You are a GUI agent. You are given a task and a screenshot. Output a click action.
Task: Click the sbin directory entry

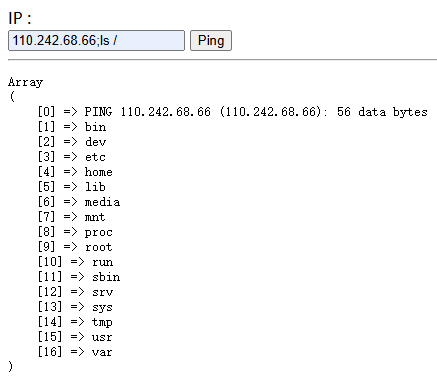pyautogui.click(x=106, y=277)
